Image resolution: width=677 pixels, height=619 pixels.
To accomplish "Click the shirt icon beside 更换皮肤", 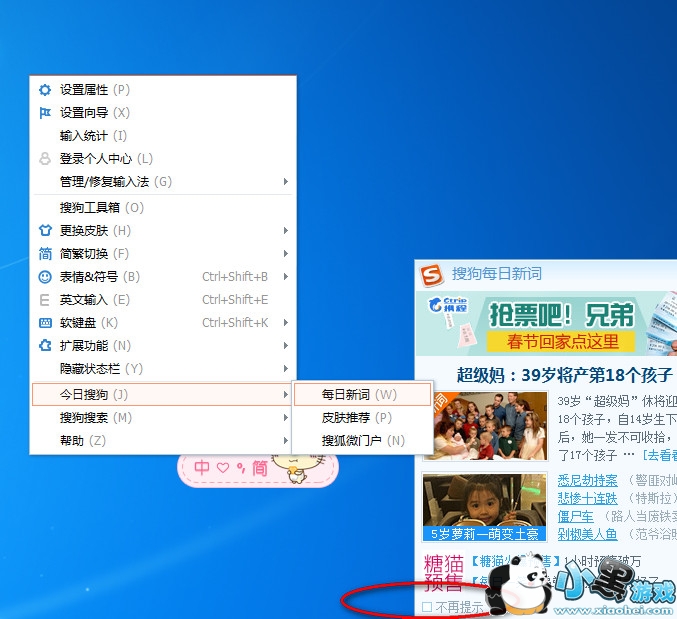I will (x=45, y=231).
